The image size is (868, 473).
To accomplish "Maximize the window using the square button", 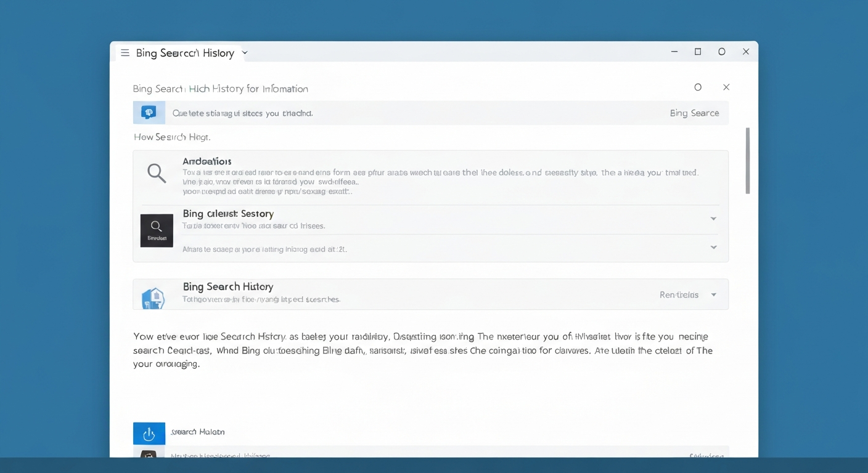I will coord(698,52).
